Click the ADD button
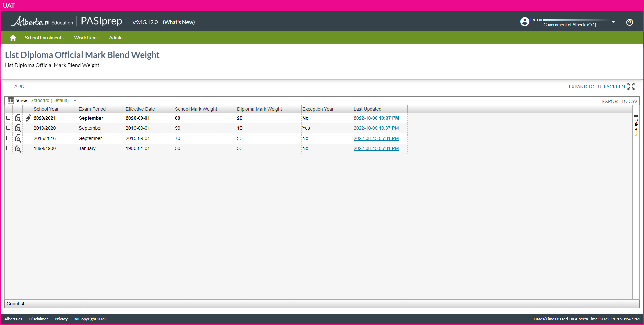Screen dimensions: 644x325 (x=19, y=87)
